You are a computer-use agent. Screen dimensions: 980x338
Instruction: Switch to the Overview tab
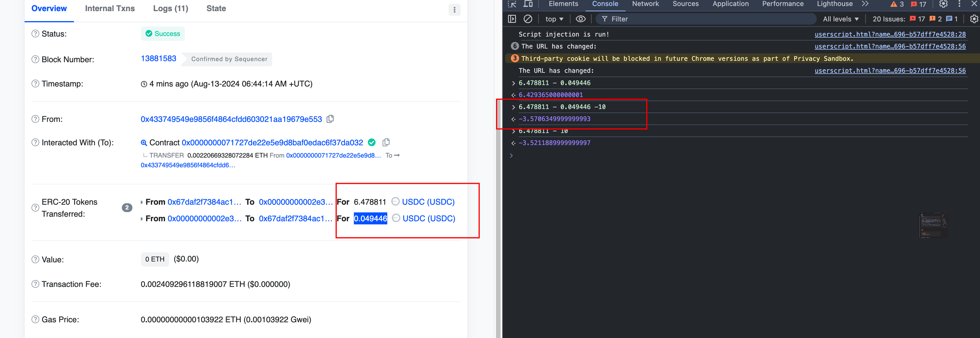pyautogui.click(x=49, y=8)
